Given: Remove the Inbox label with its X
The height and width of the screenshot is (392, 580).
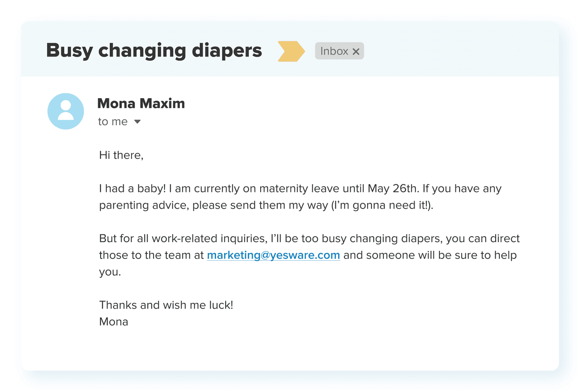Looking at the screenshot, I should tap(356, 52).
